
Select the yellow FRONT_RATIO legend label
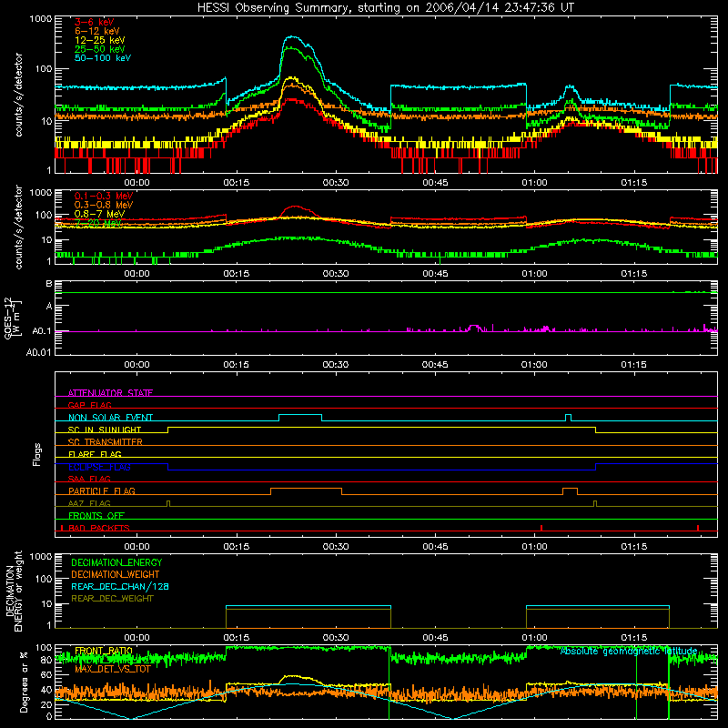point(104,651)
